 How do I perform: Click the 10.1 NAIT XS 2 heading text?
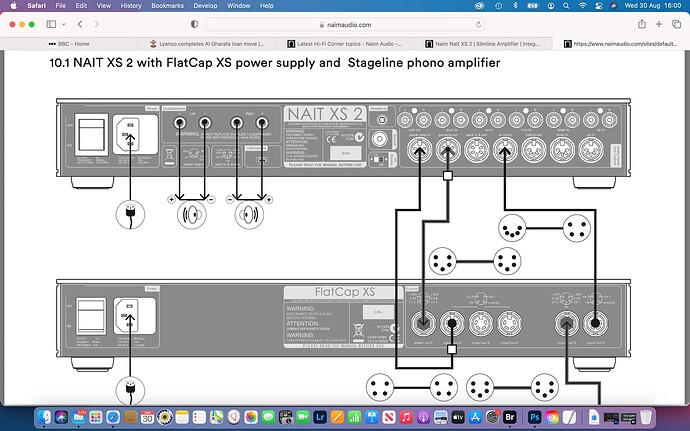click(275, 63)
